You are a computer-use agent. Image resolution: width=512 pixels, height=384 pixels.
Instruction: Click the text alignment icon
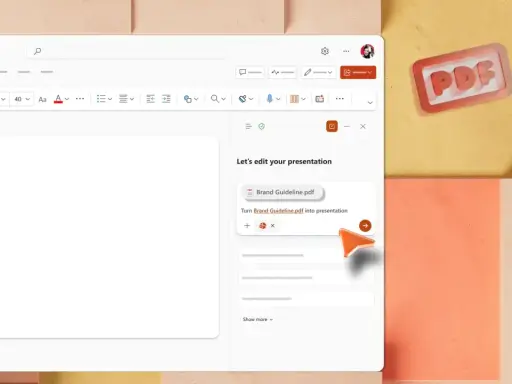(123, 99)
